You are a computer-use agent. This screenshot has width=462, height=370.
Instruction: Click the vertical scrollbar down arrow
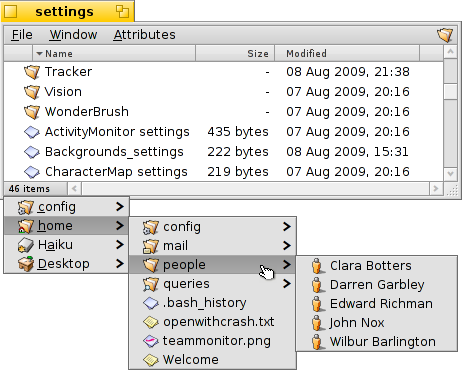[450, 174]
